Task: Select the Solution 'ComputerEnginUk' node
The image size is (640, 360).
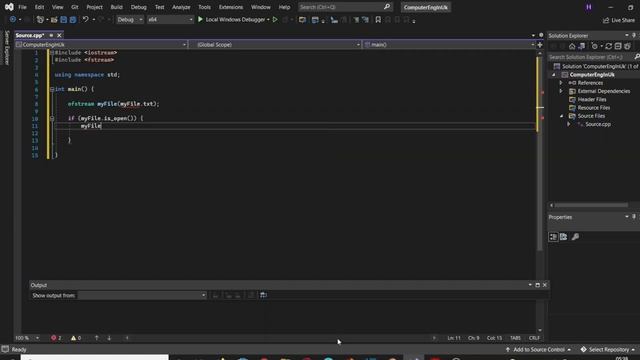Action: [596, 66]
